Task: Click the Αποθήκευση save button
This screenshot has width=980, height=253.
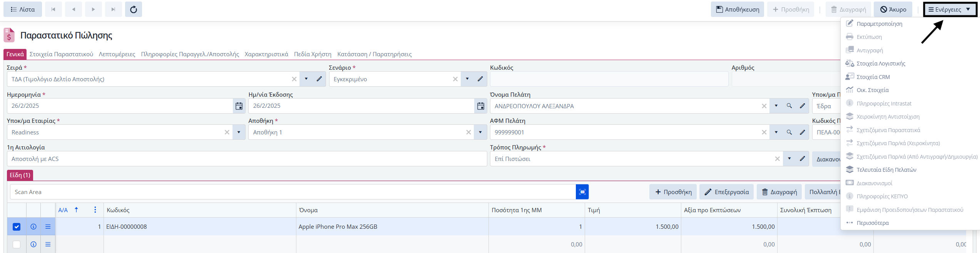Action: [737, 9]
